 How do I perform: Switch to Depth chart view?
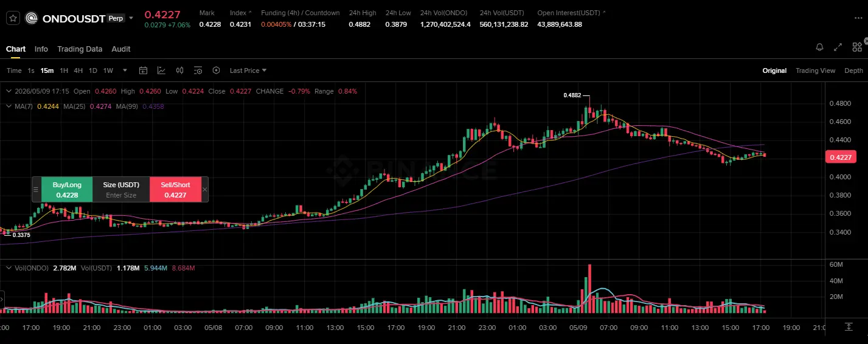(x=853, y=71)
